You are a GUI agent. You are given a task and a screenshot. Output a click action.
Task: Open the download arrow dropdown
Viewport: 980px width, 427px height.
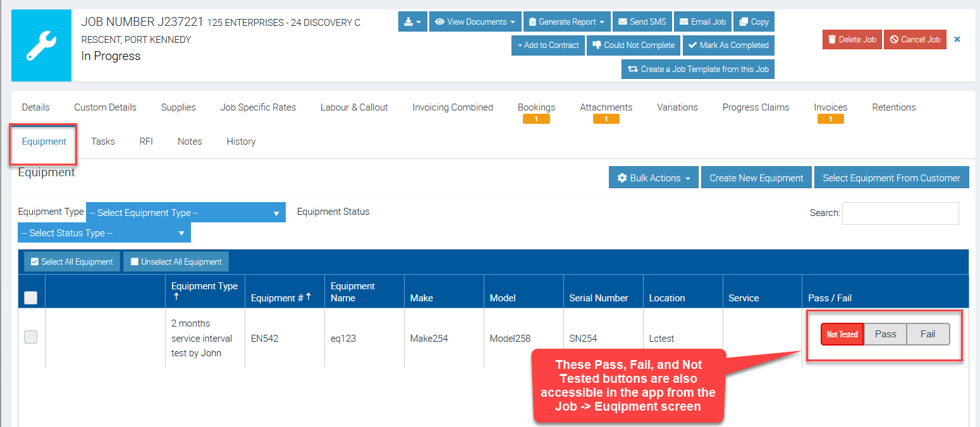(x=413, y=21)
